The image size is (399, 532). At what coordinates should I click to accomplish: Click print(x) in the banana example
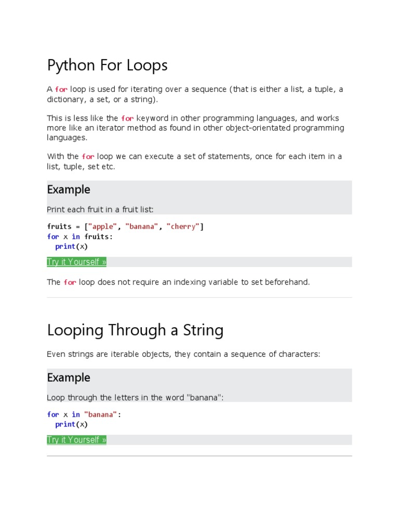(x=72, y=424)
